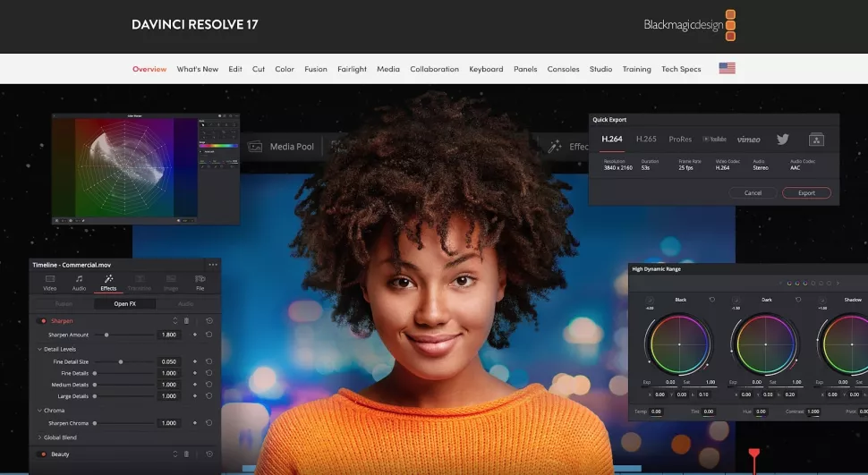Viewport: 868px width, 475px height.
Task: Select second zone dot in High Dynamic Range
Action: 797,283
